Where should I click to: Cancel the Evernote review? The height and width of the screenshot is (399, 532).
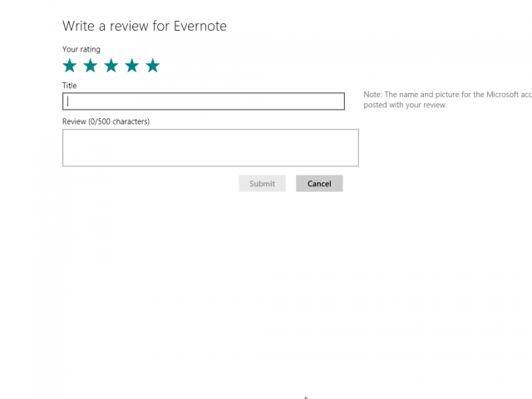click(319, 184)
